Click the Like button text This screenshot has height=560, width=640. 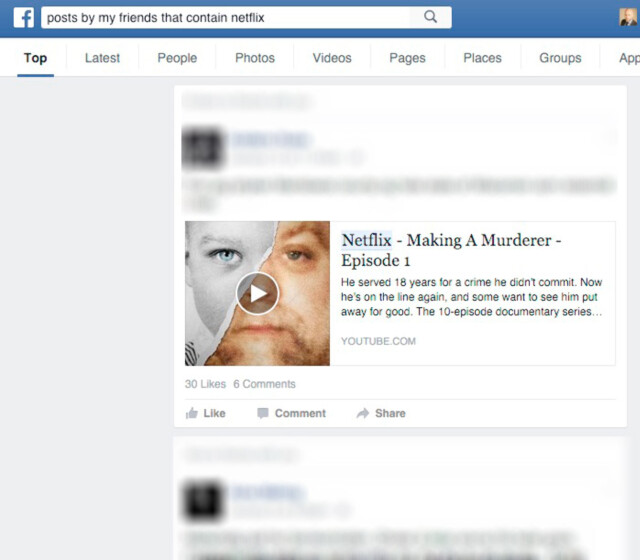[215, 413]
